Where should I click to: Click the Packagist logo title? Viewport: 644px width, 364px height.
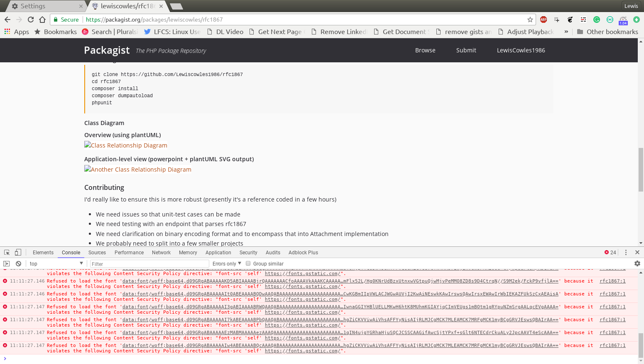point(107,50)
